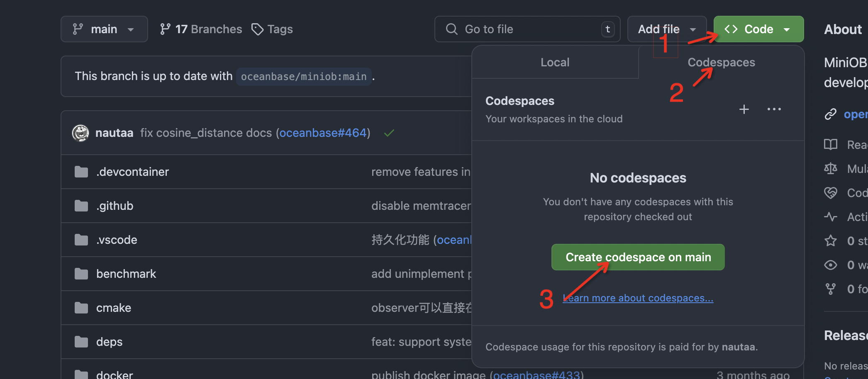
Task: Click the stars icon in About sidebar
Action: 830,241
